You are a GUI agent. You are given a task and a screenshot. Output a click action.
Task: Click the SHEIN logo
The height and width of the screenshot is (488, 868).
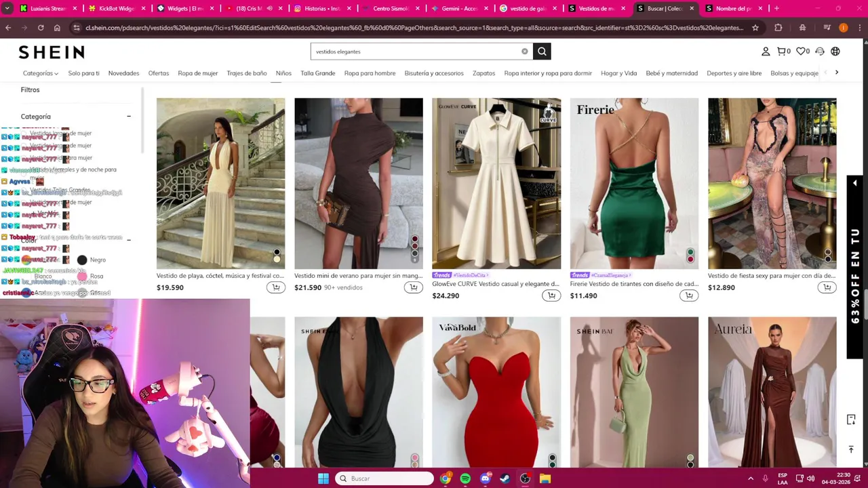point(52,52)
